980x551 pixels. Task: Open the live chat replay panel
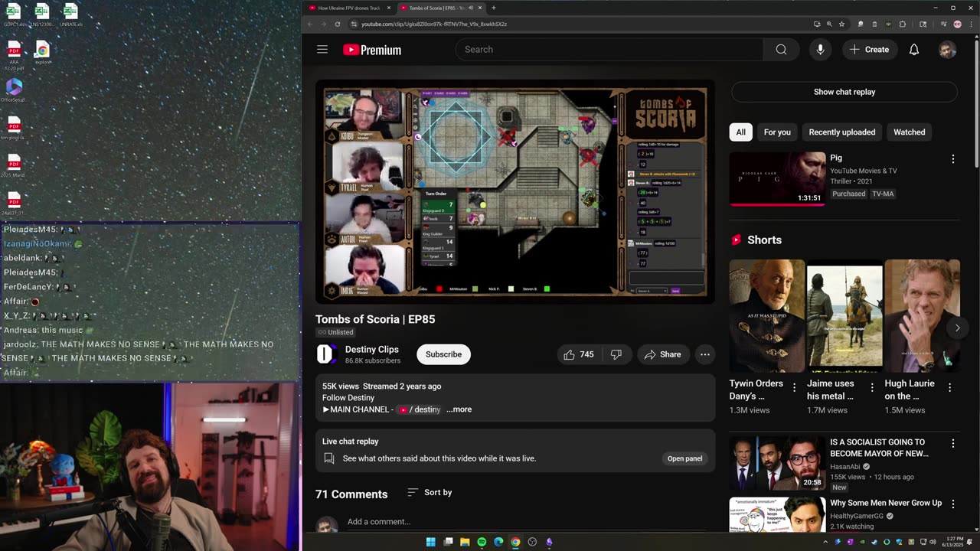(x=684, y=458)
